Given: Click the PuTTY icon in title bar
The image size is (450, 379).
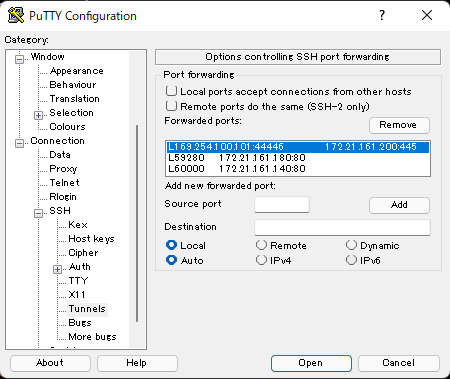Looking at the screenshot, I should point(16,15).
